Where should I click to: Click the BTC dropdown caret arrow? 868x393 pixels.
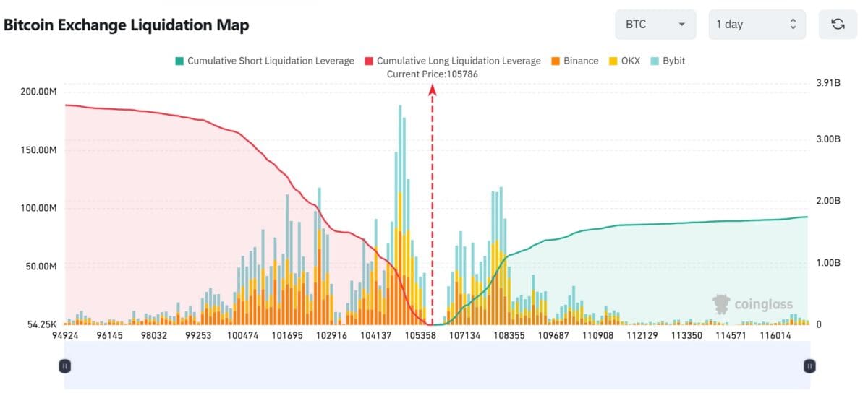click(x=681, y=25)
